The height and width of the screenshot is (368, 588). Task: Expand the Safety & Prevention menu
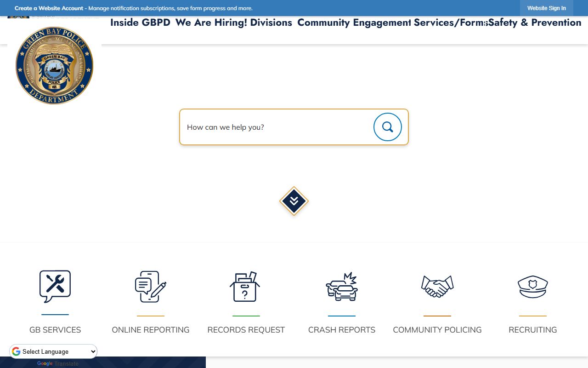pyautogui.click(x=535, y=23)
